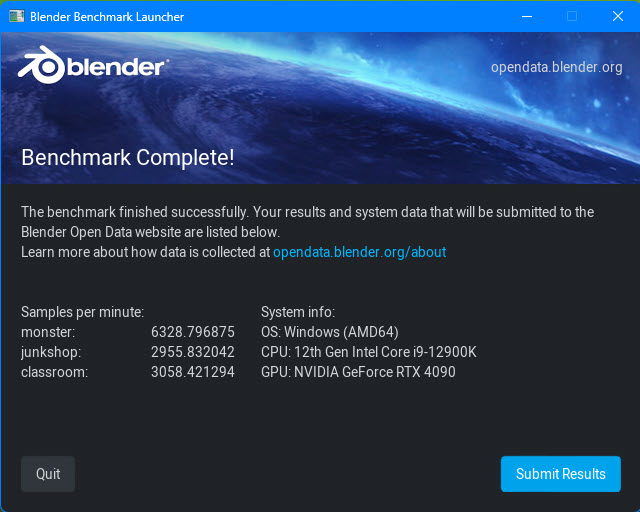Viewport: 640px width, 512px height.
Task: Click the disabled maximize window icon
Action: point(572,16)
